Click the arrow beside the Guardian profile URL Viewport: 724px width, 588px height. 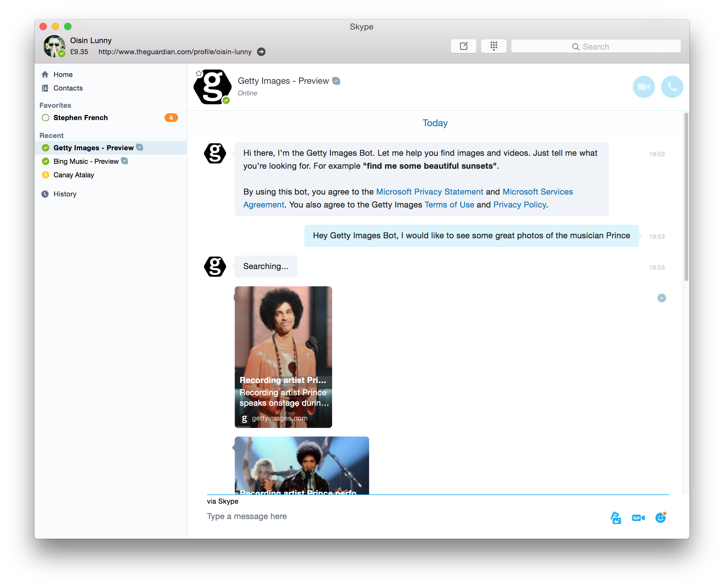[x=261, y=52]
